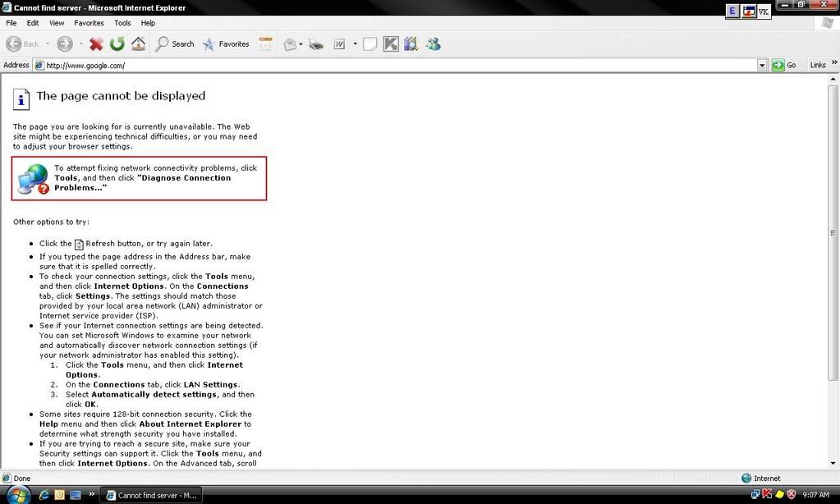The image size is (840, 504).
Task: Click the Internet zone status indicator
Action: click(760, 479)
